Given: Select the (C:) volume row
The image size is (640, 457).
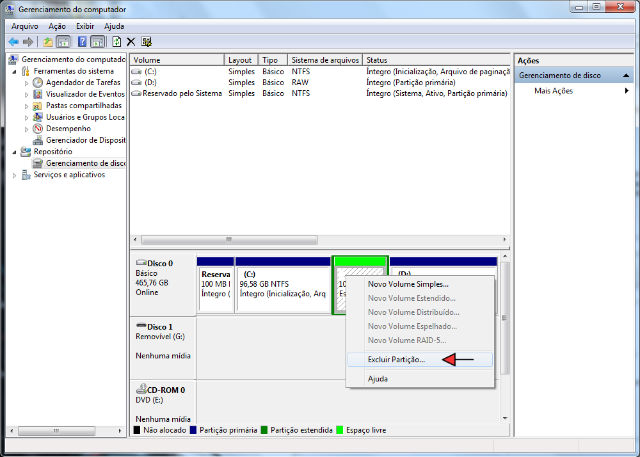Looking at the screenshot, I should 320,71.
